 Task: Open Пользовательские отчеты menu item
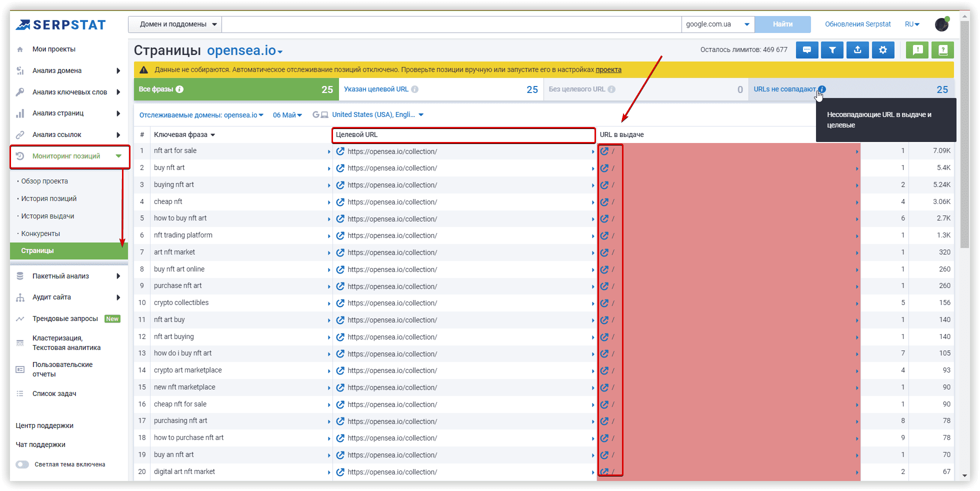62,369
